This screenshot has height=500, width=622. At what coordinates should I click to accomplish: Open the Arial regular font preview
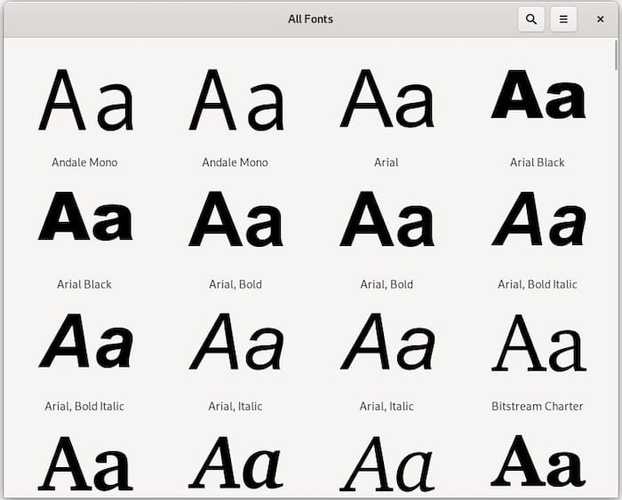pos(387,98)
